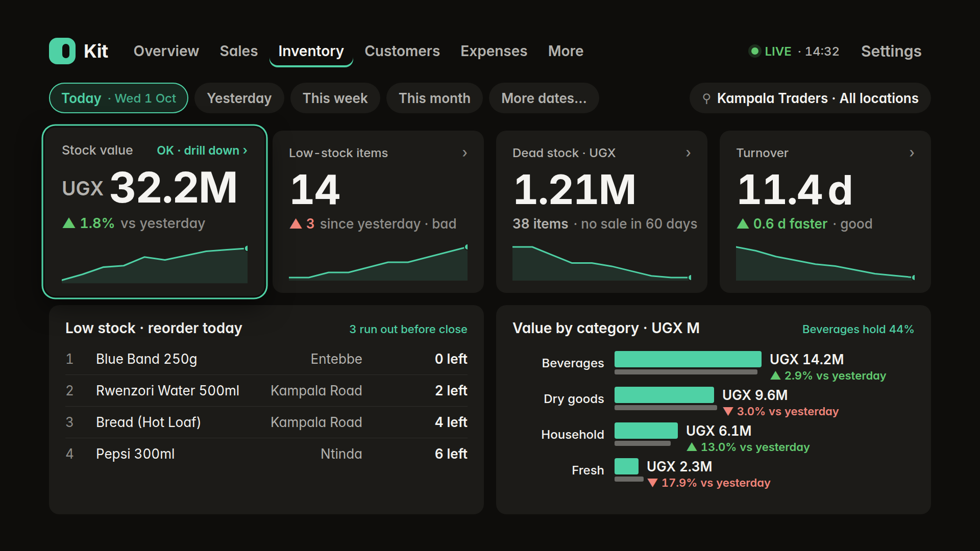Click the Dry goods green value bar

[664, 395]
